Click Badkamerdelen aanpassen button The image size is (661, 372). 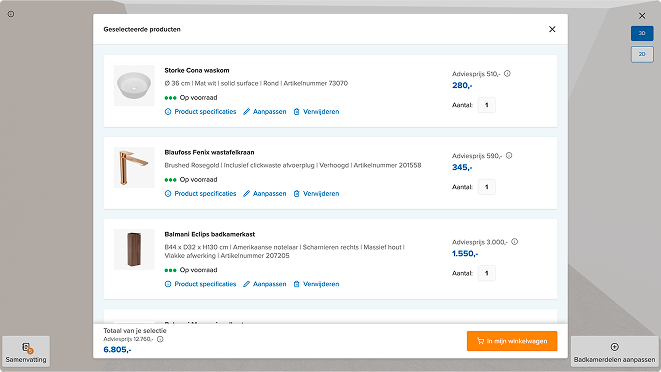tap(614, 351)
